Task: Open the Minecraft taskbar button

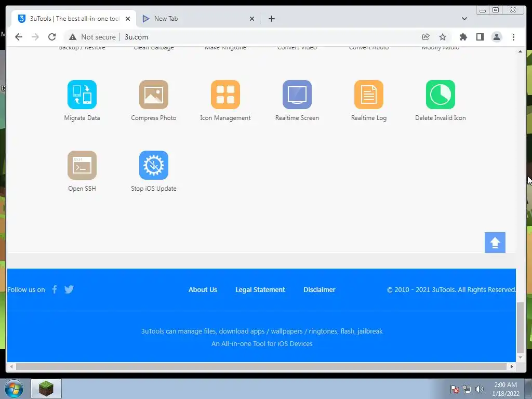Action: point(46,389)
